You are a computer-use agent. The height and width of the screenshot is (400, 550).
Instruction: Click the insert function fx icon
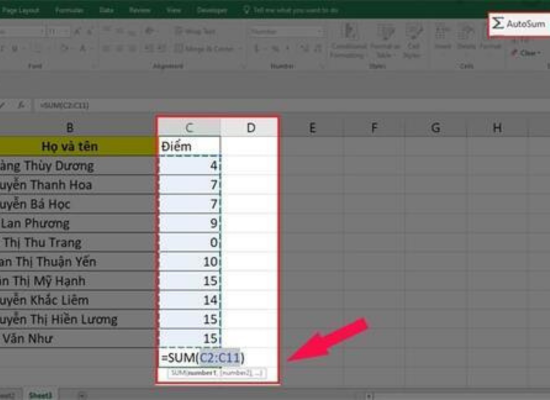pos(21,105)
